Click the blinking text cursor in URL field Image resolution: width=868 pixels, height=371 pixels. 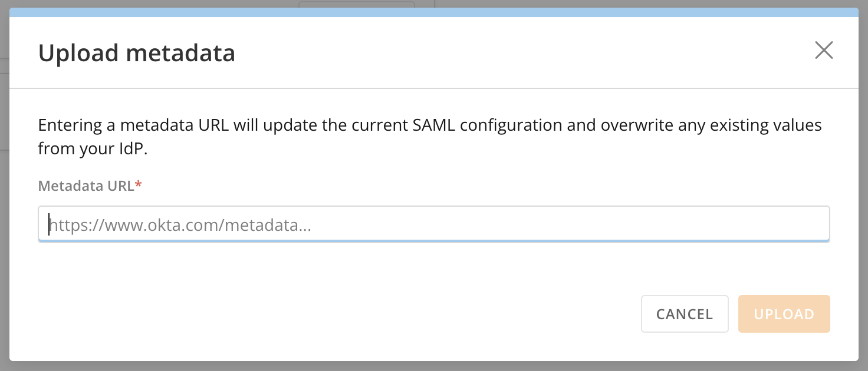(x=49, y=224)
